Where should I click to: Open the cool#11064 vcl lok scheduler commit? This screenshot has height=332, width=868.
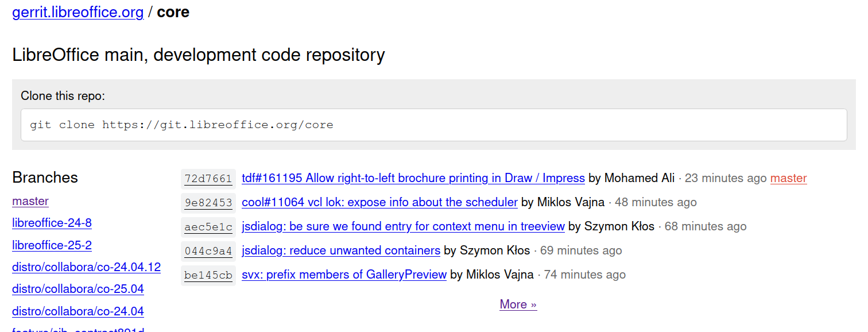pyautogui.click(x=379, y=202)
